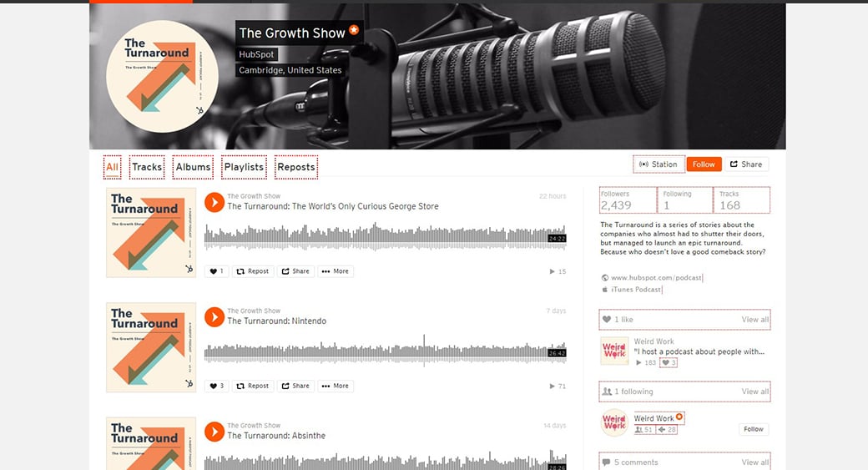Play The Turnaround: Nintendo episode
This screenshot has height=470, width=868.
[x=214, y=316]
